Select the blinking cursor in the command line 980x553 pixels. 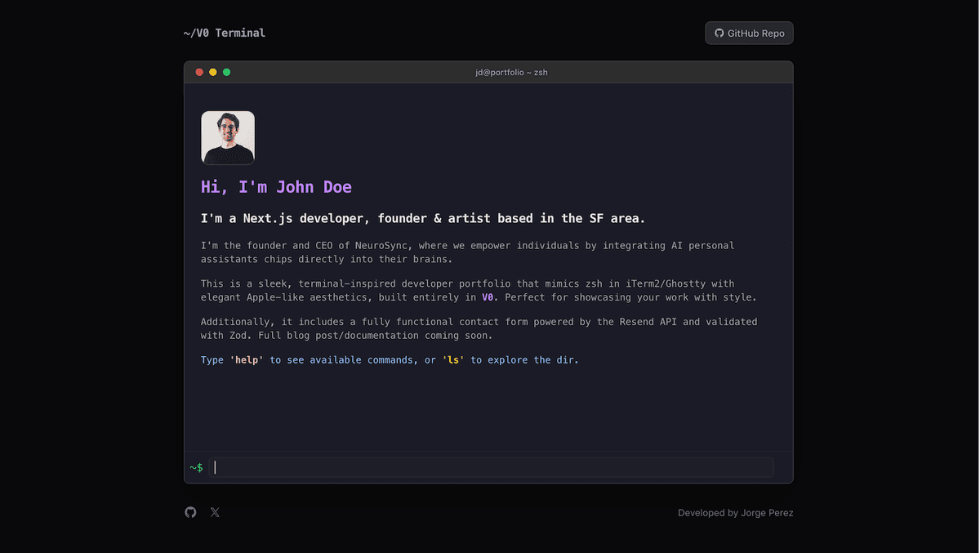pyautogui.click(x=216, y=466)
